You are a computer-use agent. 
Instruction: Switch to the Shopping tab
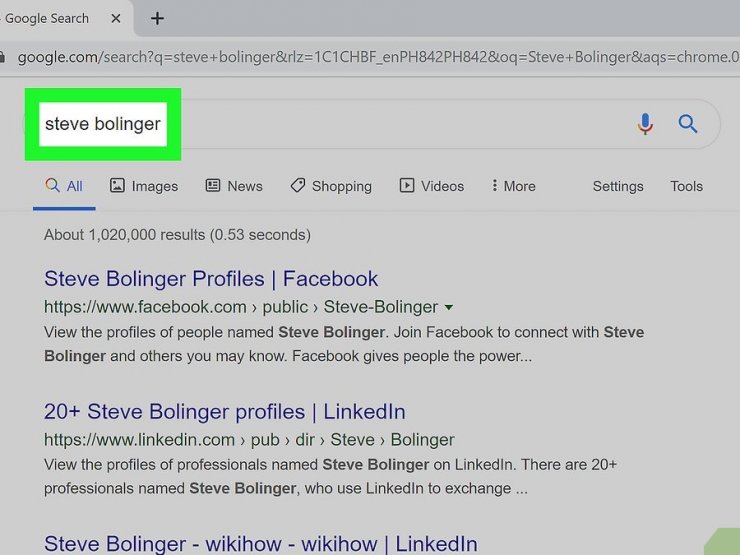331,186
